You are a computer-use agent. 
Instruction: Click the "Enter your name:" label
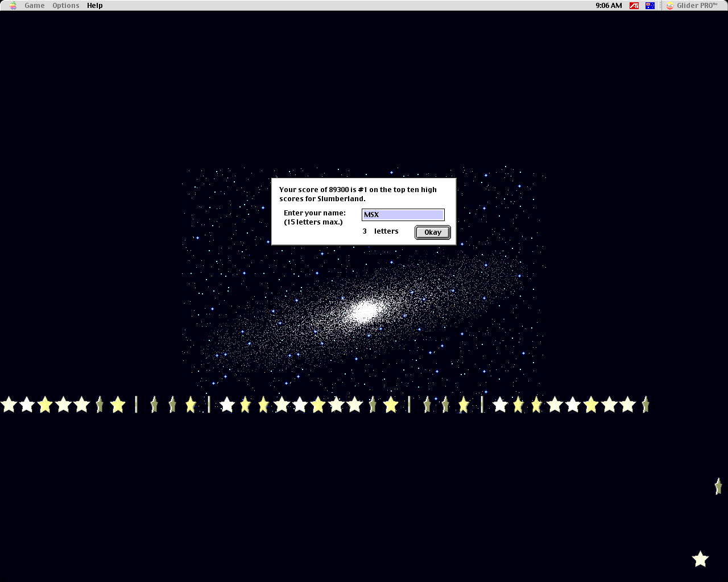(x=315, y=213)
